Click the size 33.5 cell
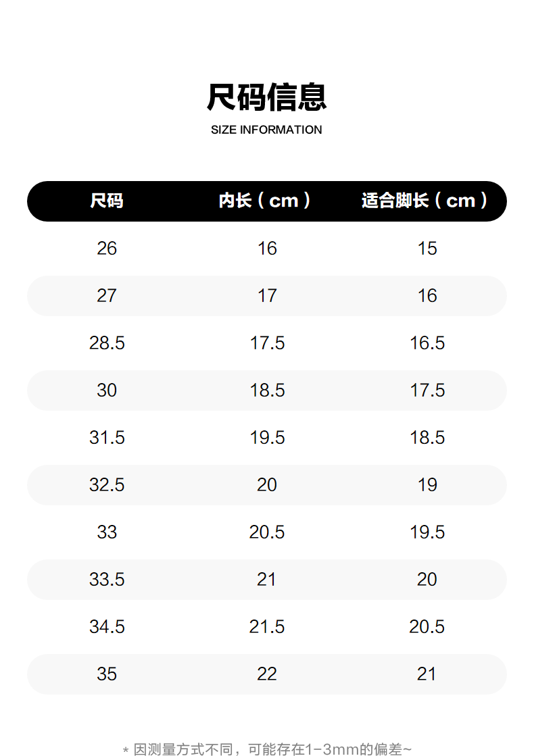This screenshot has width=534, height=756. [107, 580]
